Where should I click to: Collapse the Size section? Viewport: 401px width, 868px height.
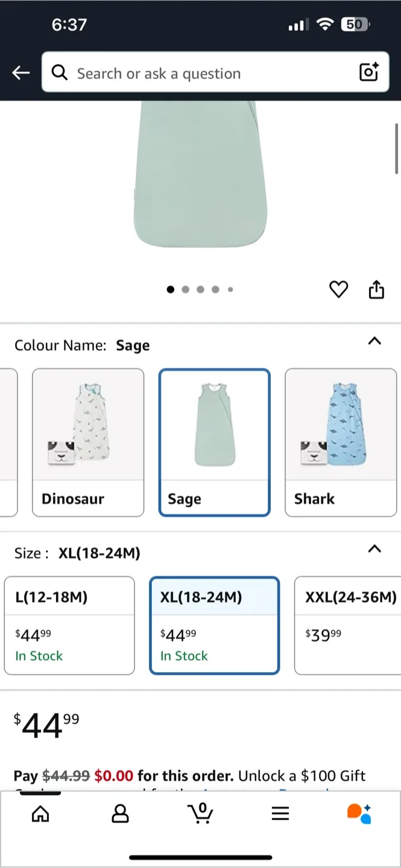[374, 549]
